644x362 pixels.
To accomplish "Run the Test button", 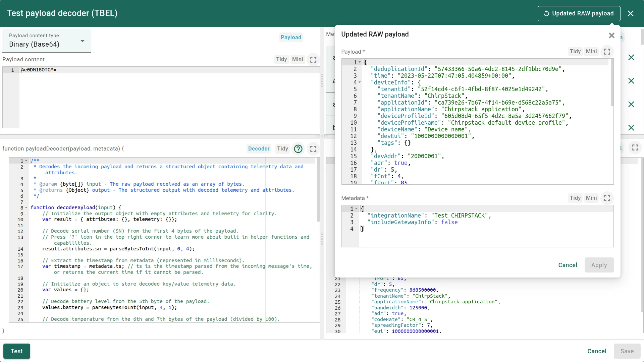I will pyautogui.click(x=17, y=351).
